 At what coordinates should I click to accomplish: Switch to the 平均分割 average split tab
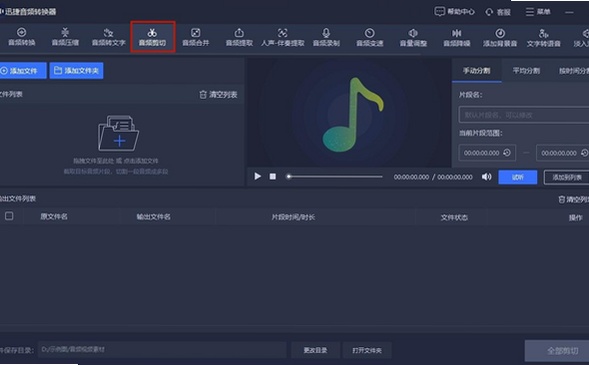point(526,71)
